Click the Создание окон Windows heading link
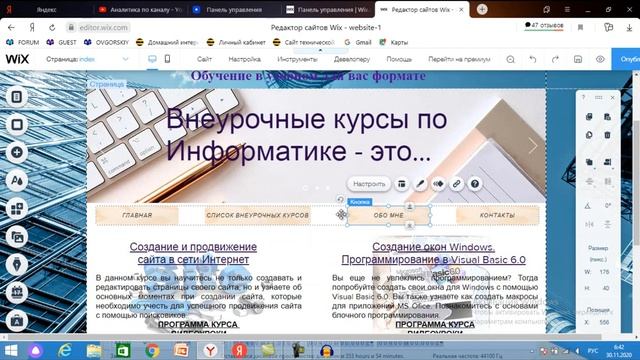This screenshot has height=360, width=640. 433,253
